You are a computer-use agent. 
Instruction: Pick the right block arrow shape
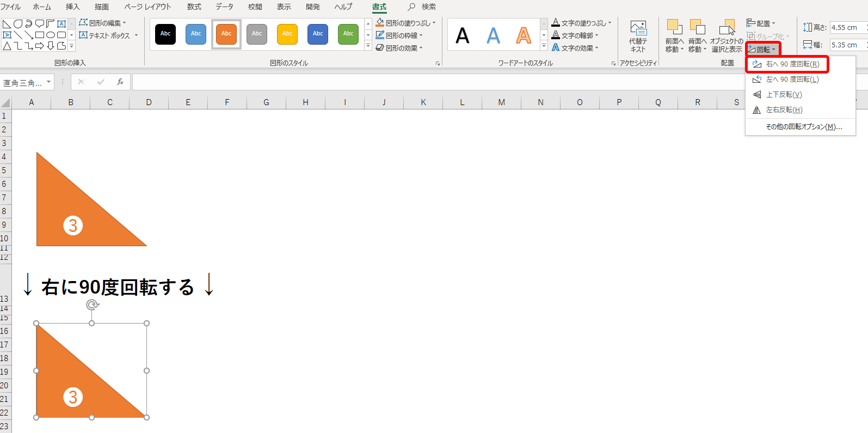coord(40,46)
